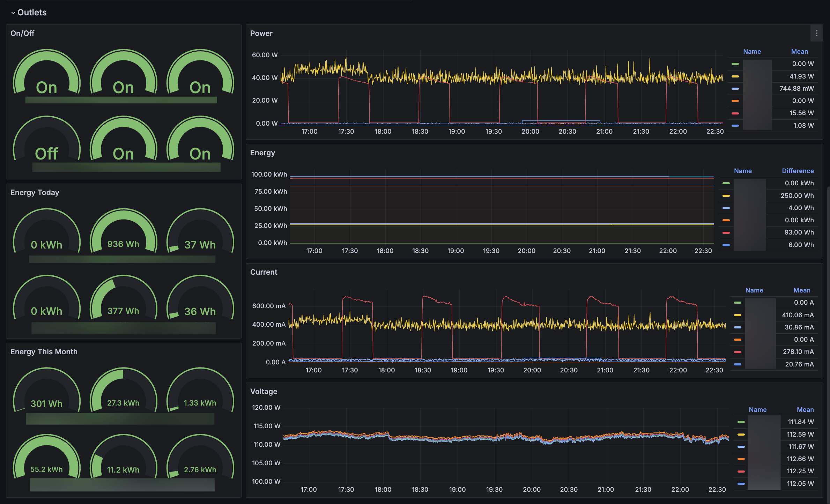830x504 pixels.
Task: Sort Current legend by Name header
Action: coord(754,290)
